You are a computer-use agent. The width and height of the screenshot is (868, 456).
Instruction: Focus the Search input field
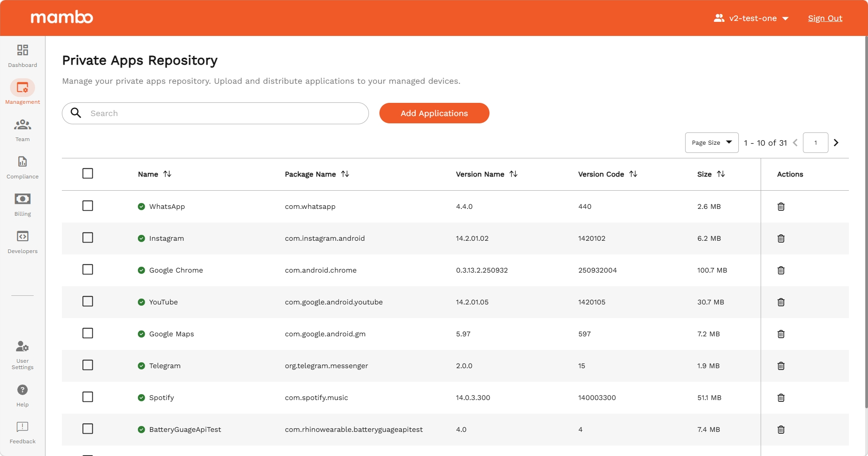pyautogui.click(x=215, y=113)
